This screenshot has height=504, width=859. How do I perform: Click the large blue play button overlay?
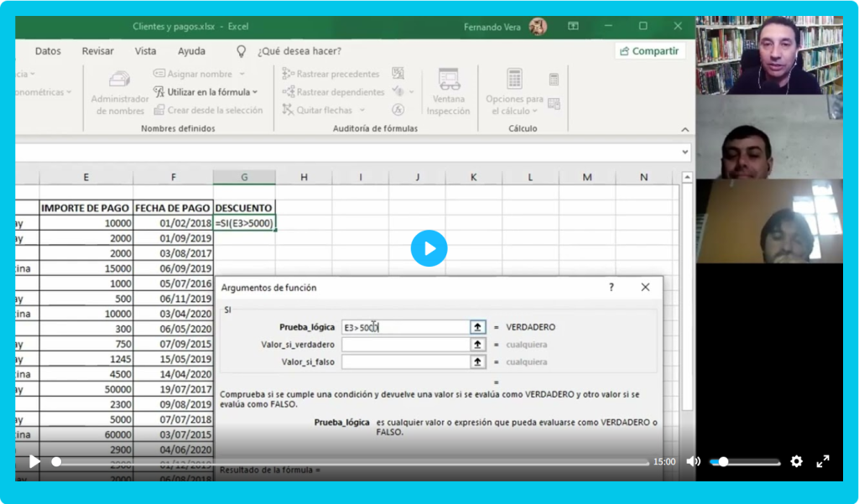click(429, 248)
